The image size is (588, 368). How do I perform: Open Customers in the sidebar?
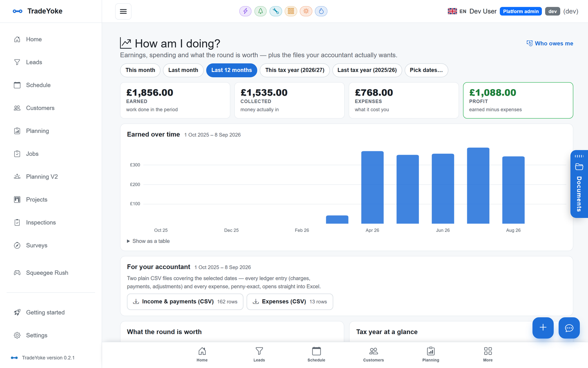pyautogui.click(x=51, y=108)
